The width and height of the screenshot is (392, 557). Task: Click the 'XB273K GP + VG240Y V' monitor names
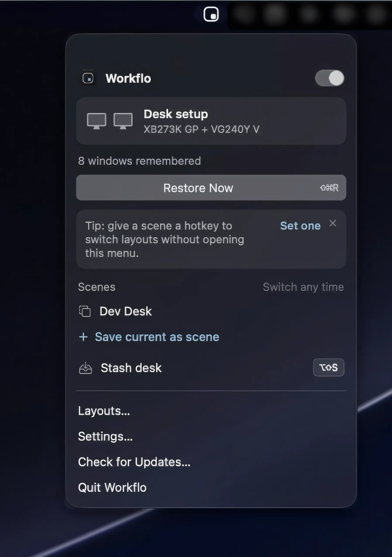pos(202,129)
